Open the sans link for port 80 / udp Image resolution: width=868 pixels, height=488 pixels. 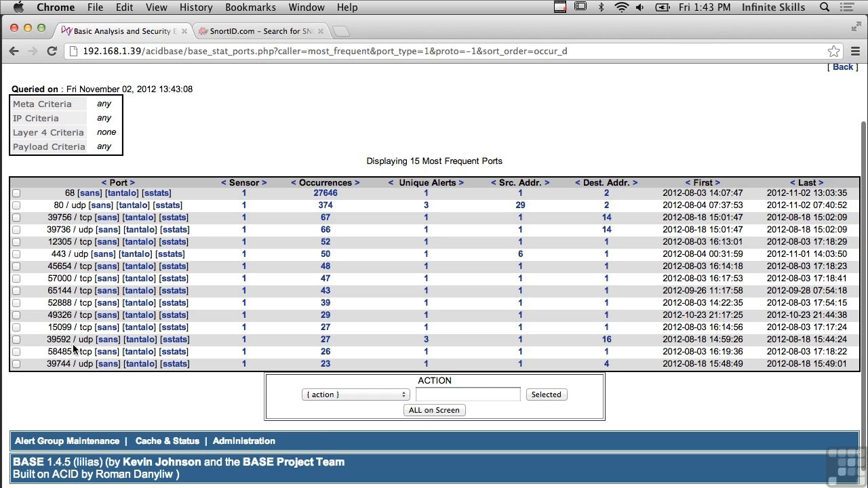click(x=100, y=205)
